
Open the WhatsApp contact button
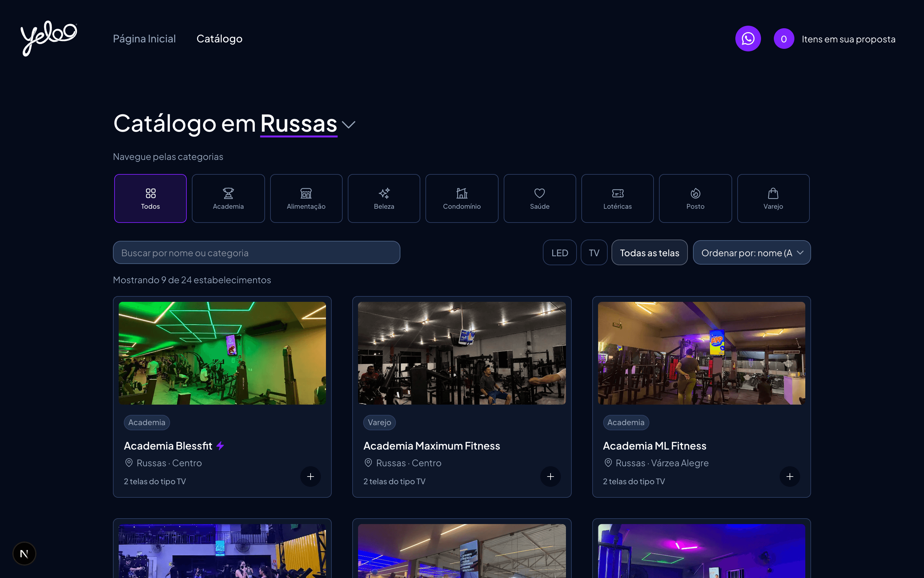(748, 39)
